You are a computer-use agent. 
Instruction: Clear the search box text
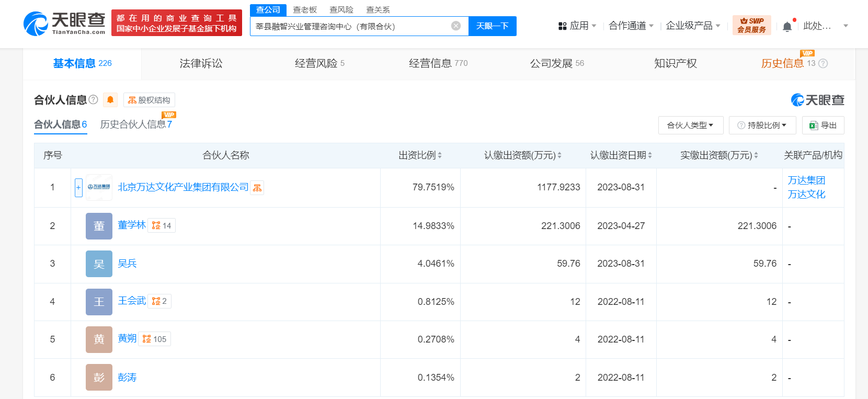click(456, 26)
